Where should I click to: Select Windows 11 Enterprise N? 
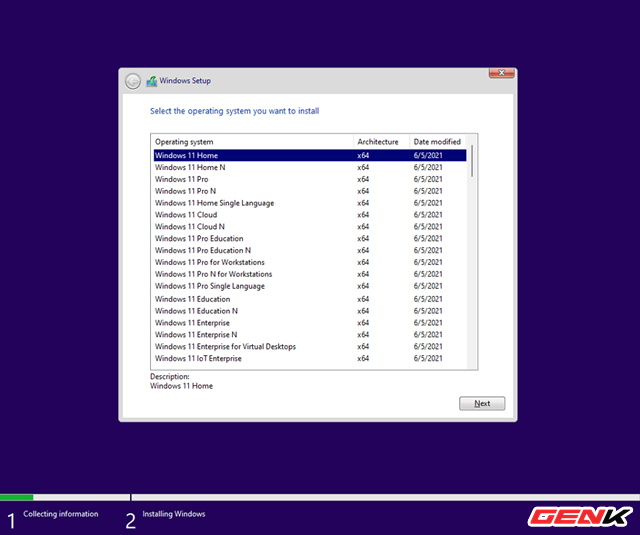tap(310, 335)
